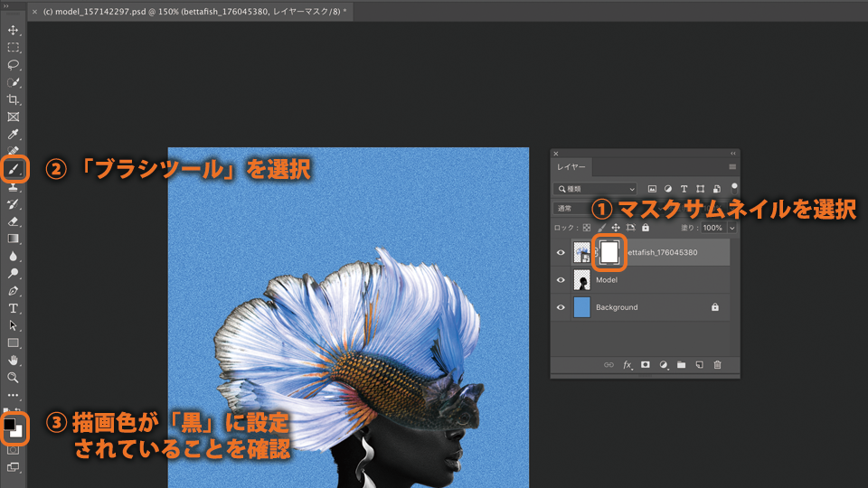868x488 pixels.
Task: Expand the toolbar with top-left double arrows
Action: point(6,6)
